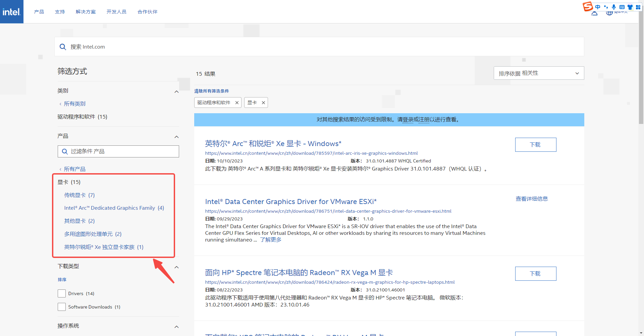Image resolution: width=644 pixels, height=336 pixels.
Task: Click the magnifier icon in the Intel.com search bar
Action: coord(63,47)
